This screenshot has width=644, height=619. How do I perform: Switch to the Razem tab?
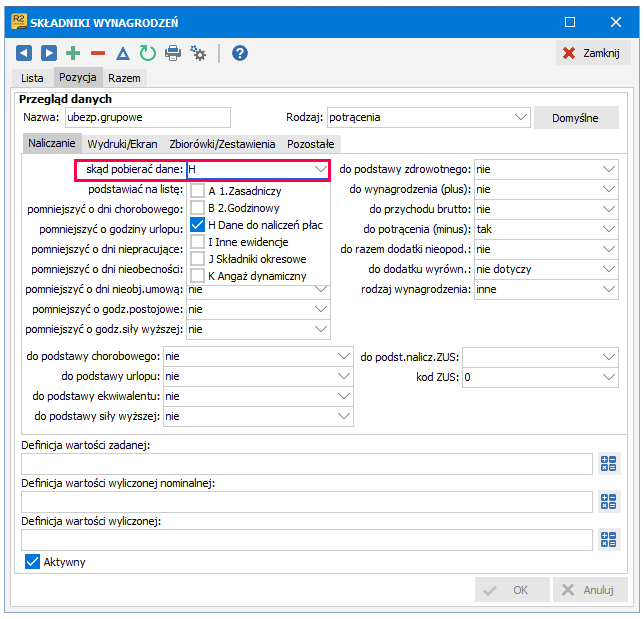click(124, 78)
